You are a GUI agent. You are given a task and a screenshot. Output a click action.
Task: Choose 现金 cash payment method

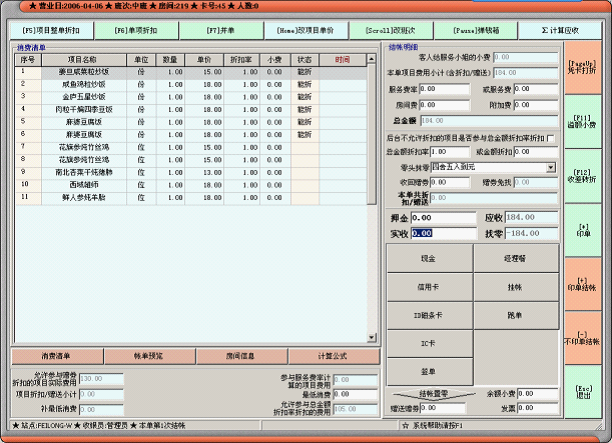429,258
